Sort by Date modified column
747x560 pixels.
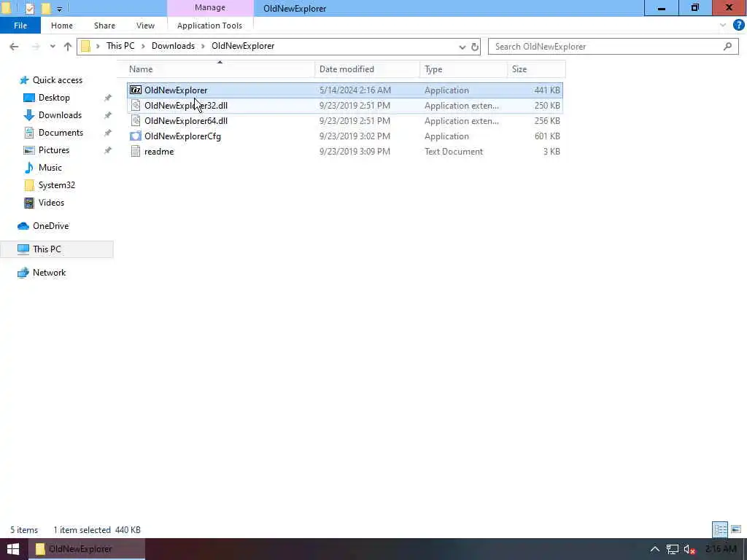tap(367, 69)
